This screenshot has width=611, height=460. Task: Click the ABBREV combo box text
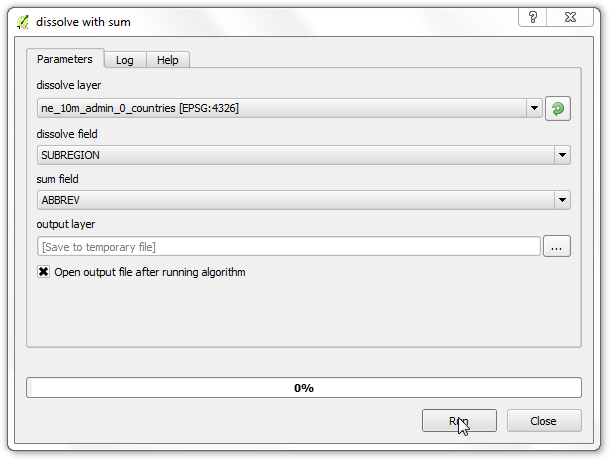click(x=60, y=200)
